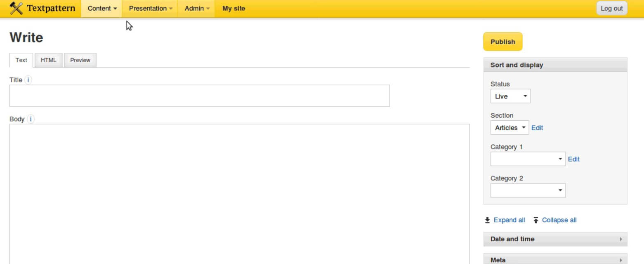
Task: Expand the Date and time panel
Action: point(555,239)
